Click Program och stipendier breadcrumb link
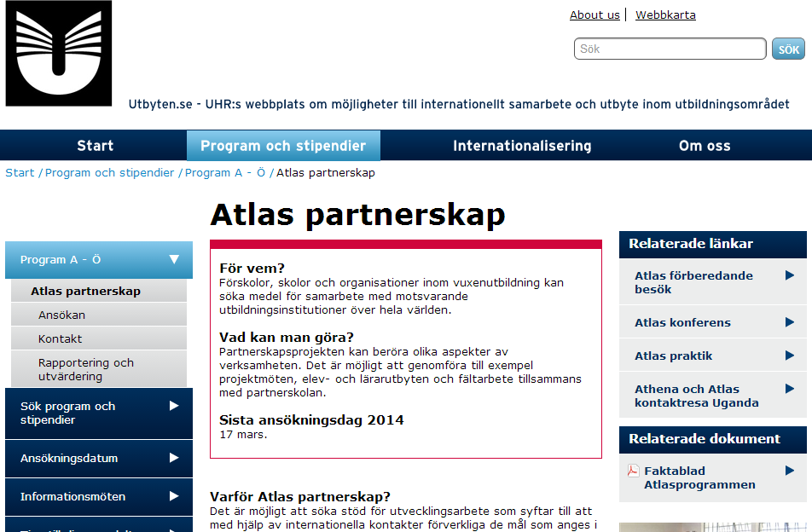The image size is (812, 532). pyautogui.click(x=110, y=173)
